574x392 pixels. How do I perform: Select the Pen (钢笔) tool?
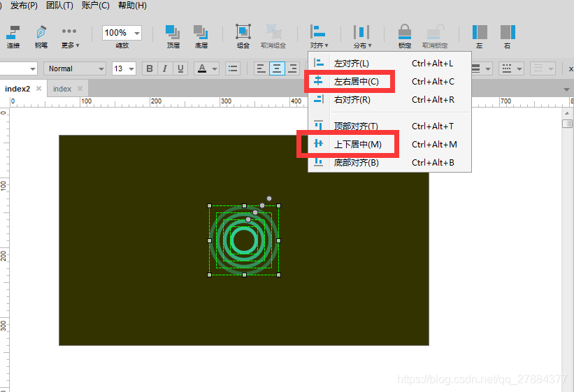point(41,36)
